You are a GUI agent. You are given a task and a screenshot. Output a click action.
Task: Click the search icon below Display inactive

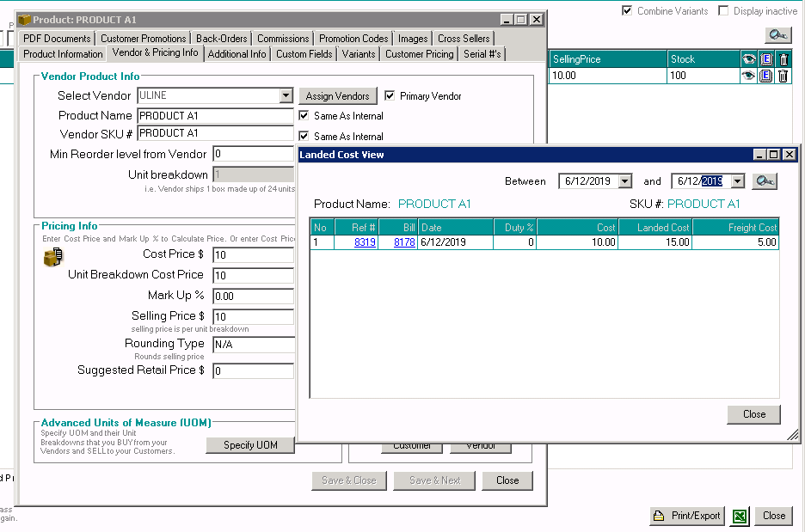(x=778, y=35)
